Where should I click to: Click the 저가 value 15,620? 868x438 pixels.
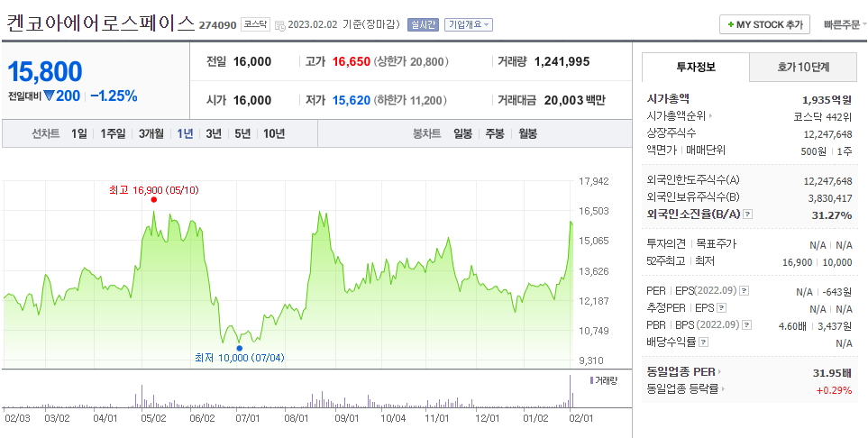(351, 100)
